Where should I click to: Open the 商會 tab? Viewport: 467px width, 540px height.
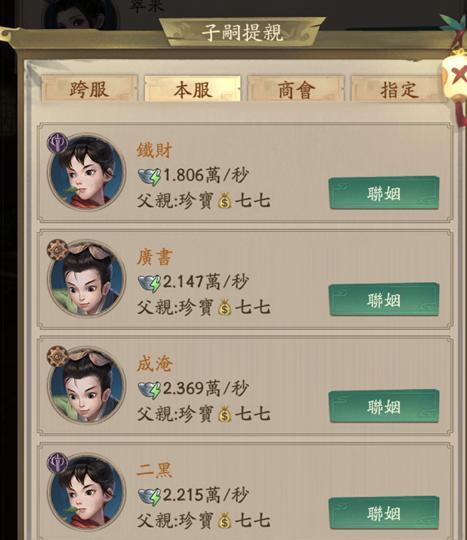[x=296, y=89]
